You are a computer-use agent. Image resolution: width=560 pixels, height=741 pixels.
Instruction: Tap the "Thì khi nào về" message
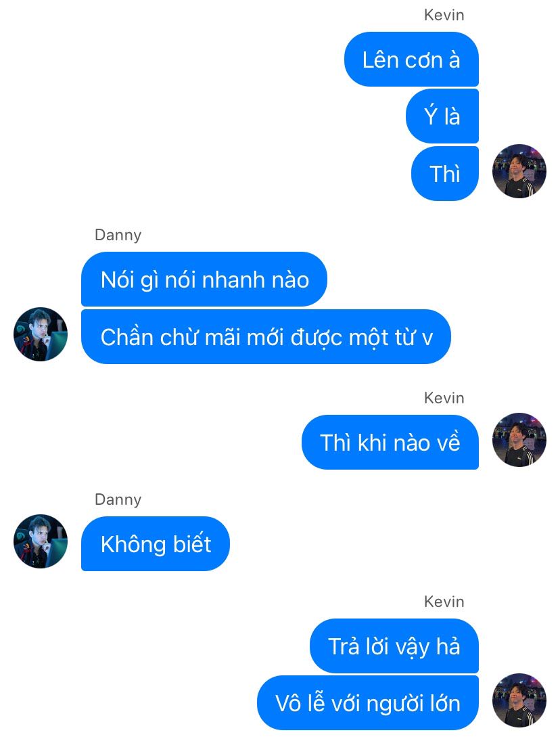pyautogui.click(x=390, y=442)
